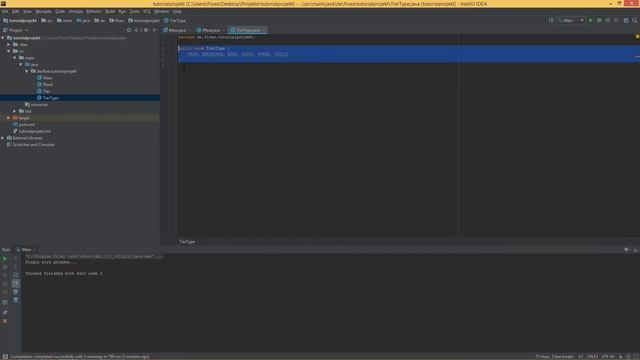This screenshot has width=640, height=360.
Task: Collapse the tutorialprojekt root node
Action: (3, 38)
